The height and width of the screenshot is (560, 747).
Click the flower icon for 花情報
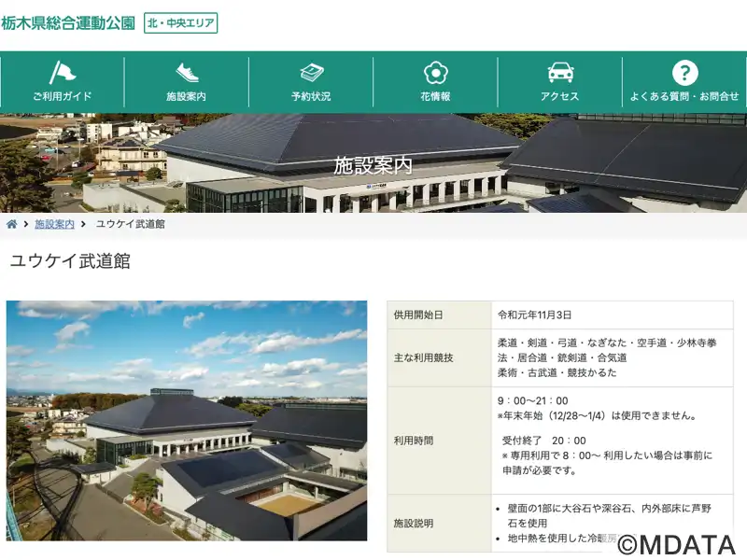click(435, 73)
